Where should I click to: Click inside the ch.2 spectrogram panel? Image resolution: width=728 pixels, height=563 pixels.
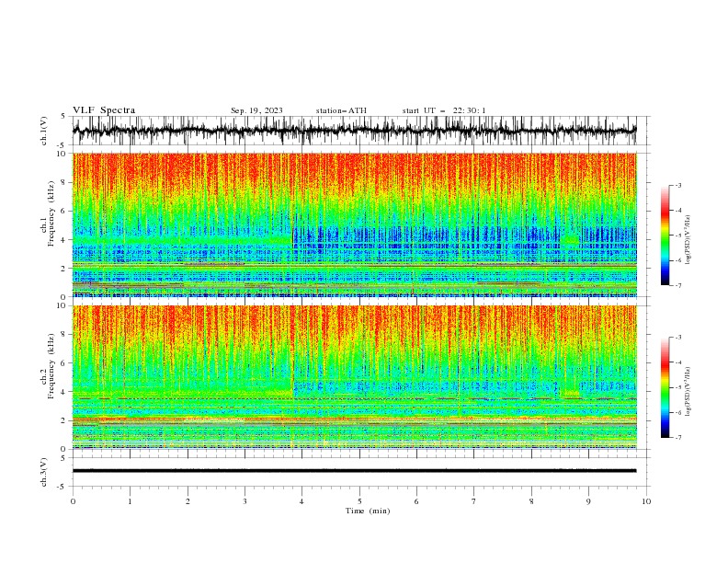[355, 377]
